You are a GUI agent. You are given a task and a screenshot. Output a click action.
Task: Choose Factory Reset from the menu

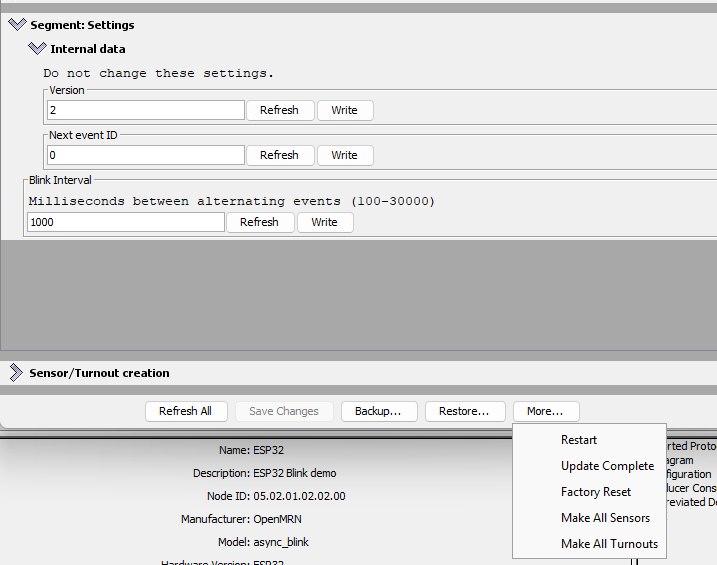(589, 492)
